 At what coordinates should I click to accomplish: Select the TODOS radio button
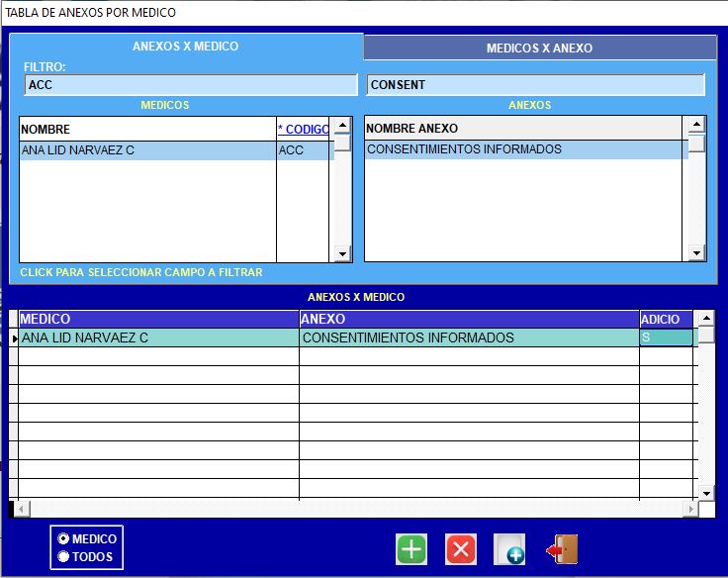click(63, 556)
